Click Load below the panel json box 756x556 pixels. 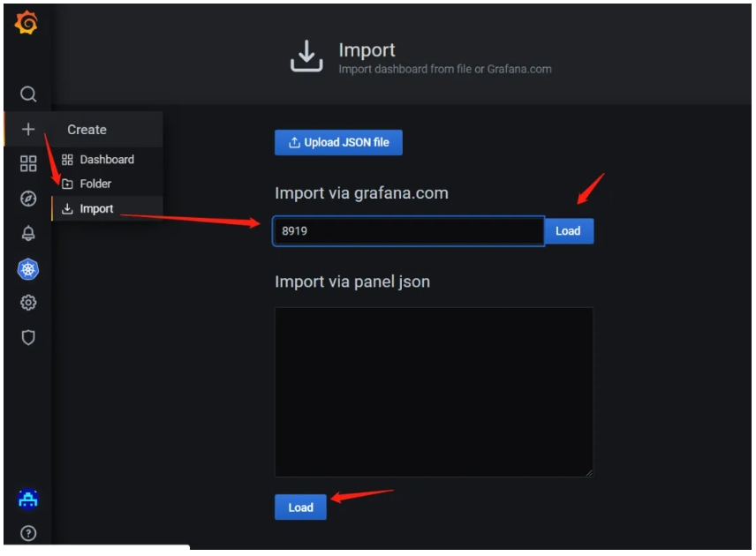pos(300,507)
